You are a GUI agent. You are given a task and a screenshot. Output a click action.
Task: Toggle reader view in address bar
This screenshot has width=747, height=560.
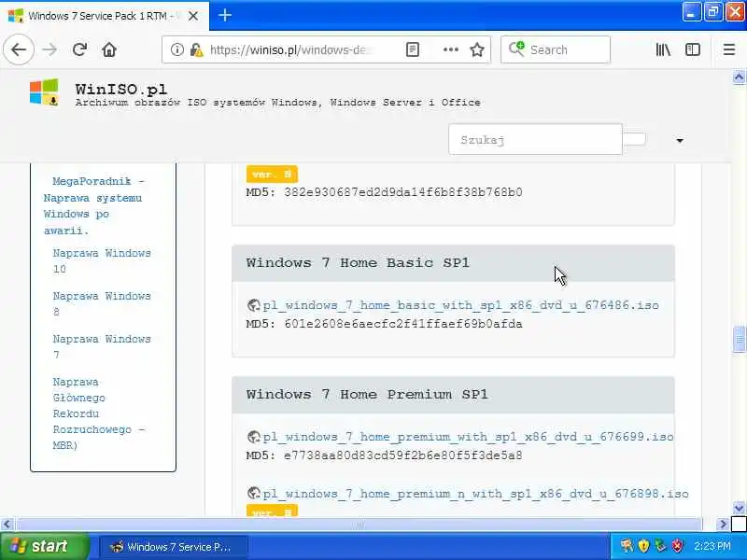pyautogui.click(x=413, y=49)
